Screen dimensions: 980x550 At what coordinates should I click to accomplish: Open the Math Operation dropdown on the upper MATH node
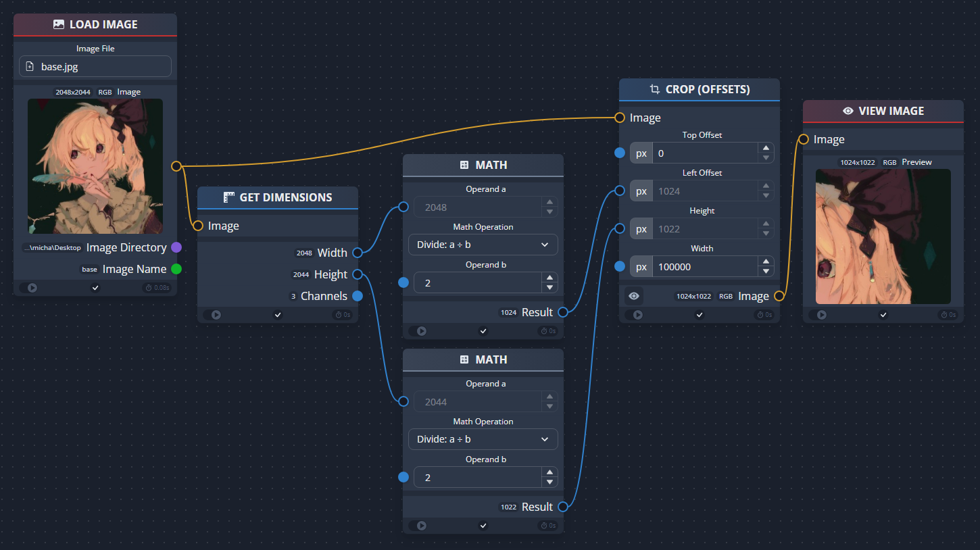tap(483, 244)
